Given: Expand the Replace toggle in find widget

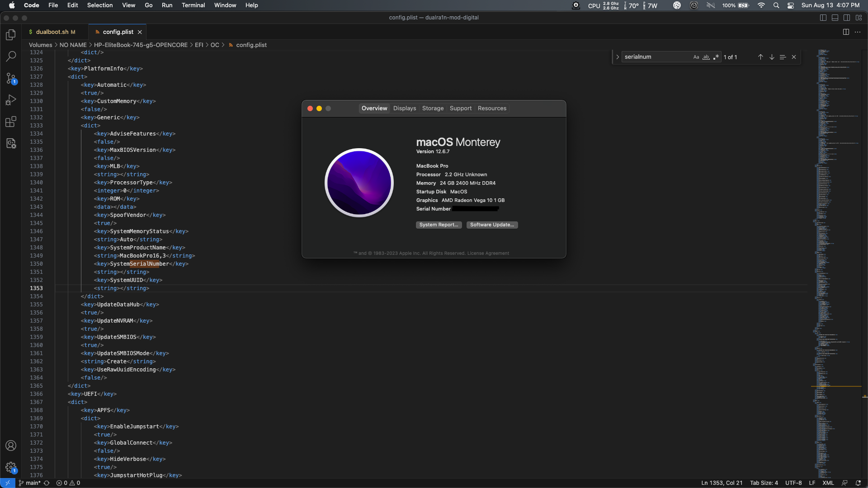Looking at the screenshot, I should pyautogui.click(x=617, y=57).
